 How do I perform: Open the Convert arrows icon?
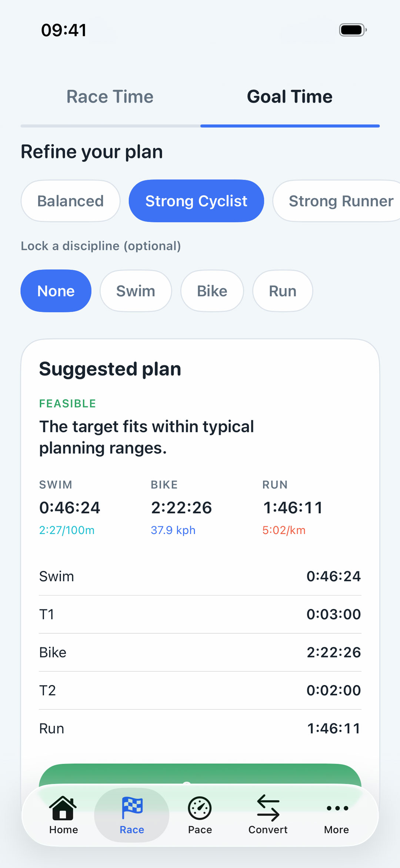(x=268, y=808)
